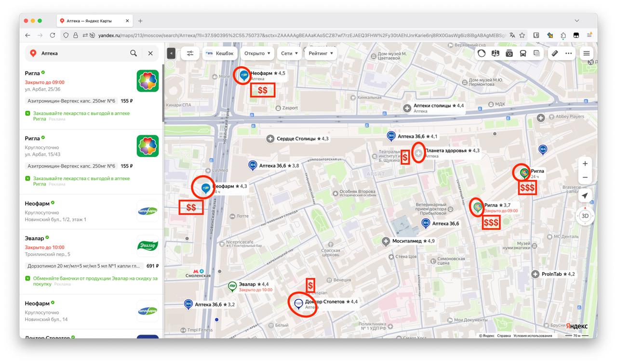Expand the Открыто filter dropdown
This screenshot has height=364, width=617.
[257, 53]
